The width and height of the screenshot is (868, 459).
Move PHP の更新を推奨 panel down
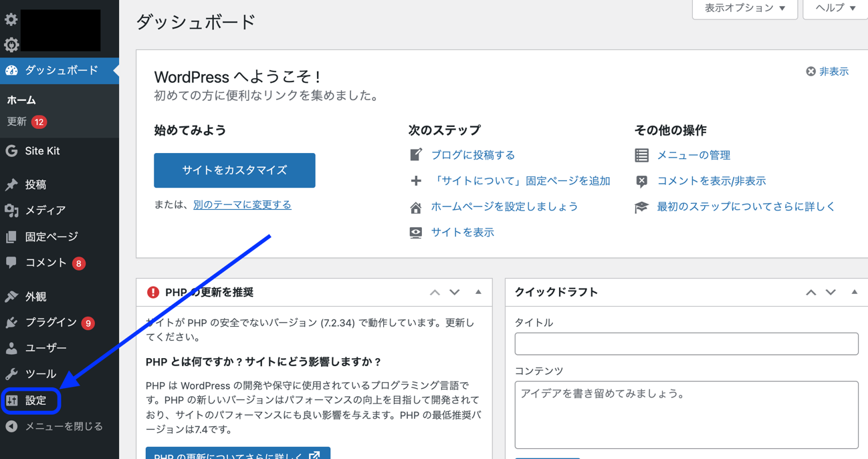[x=455, y=292]
